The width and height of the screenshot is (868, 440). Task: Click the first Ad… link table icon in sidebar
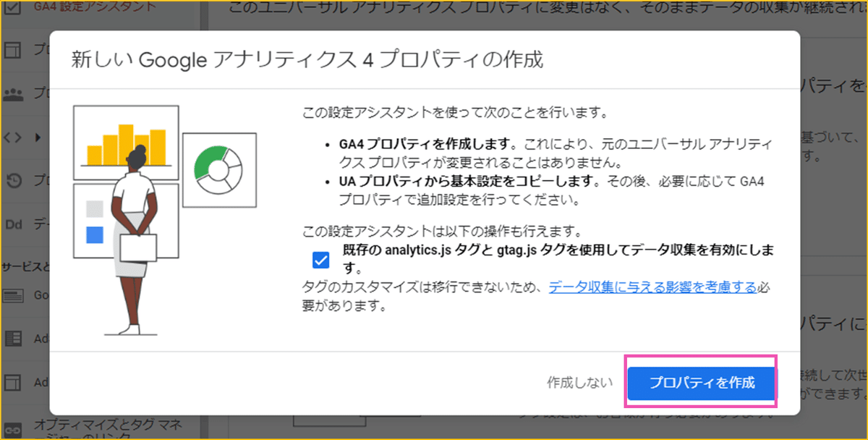click(x=13, y=338)
